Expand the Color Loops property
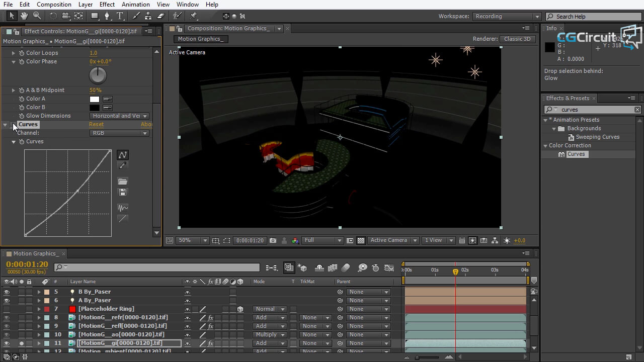 [14, 53]
